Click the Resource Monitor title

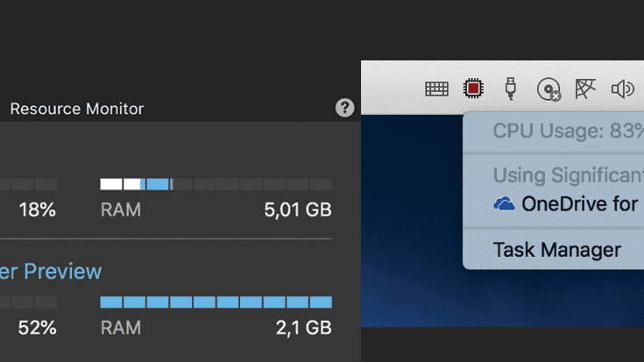77,109
